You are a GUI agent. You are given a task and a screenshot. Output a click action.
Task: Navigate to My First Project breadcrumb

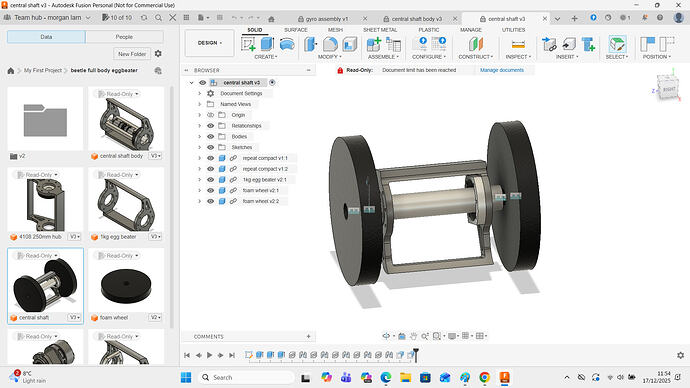coord(43,70)
